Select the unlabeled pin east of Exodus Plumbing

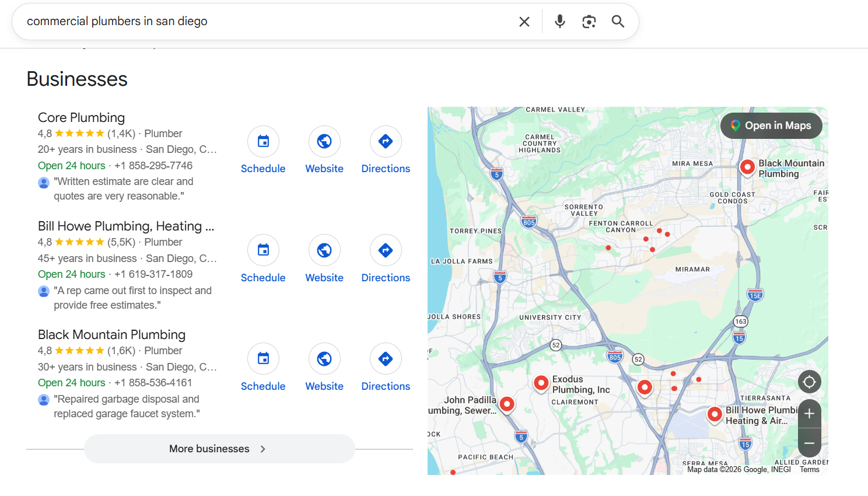[x=645, y=387]
